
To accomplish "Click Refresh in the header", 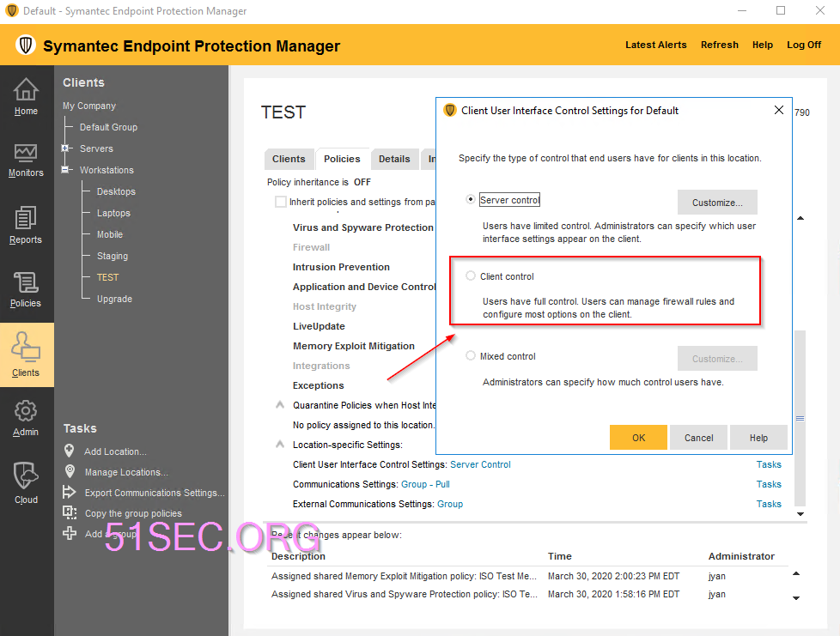I will (720, 45).
